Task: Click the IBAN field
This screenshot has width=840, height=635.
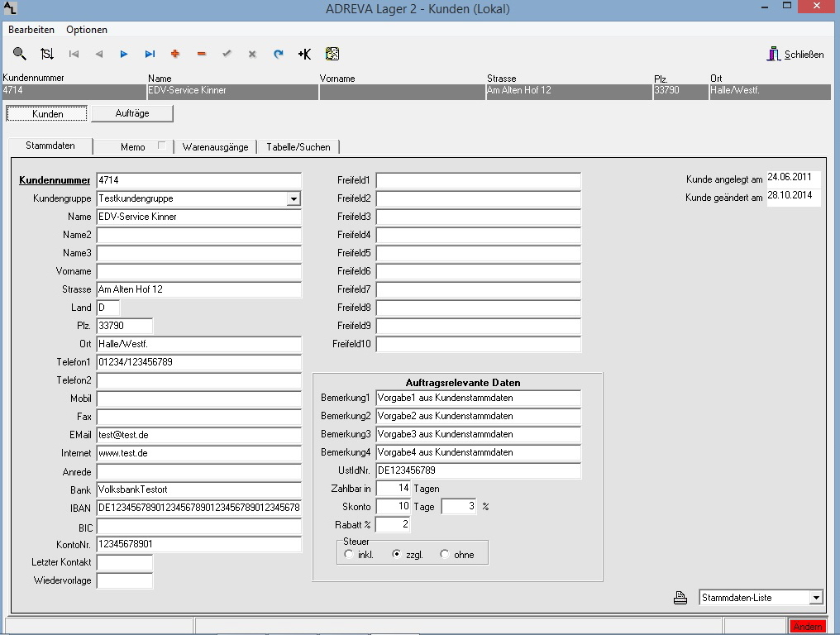Action: point(198,508)
